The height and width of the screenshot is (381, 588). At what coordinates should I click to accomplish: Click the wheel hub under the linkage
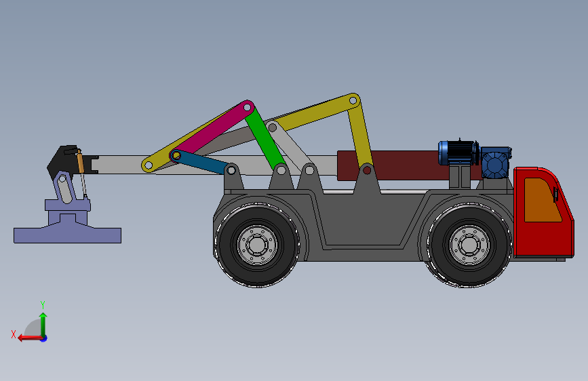coord(257,245)
